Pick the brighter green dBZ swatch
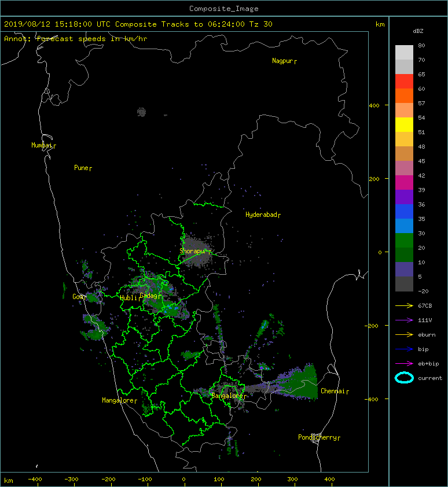 click(404, 241)
